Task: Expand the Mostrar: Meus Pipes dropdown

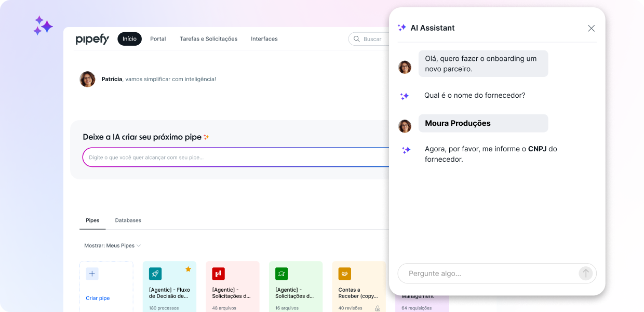Action: click(113, 245)
